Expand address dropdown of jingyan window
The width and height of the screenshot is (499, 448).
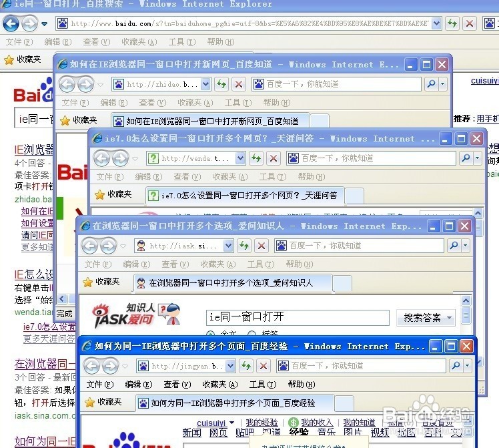[230, 366]
